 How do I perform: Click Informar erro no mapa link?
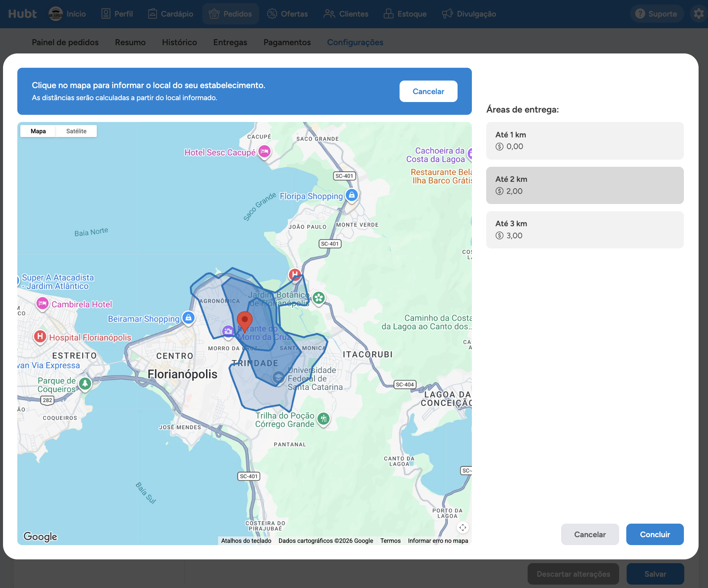pyautogui.click(x=438, y=541)
